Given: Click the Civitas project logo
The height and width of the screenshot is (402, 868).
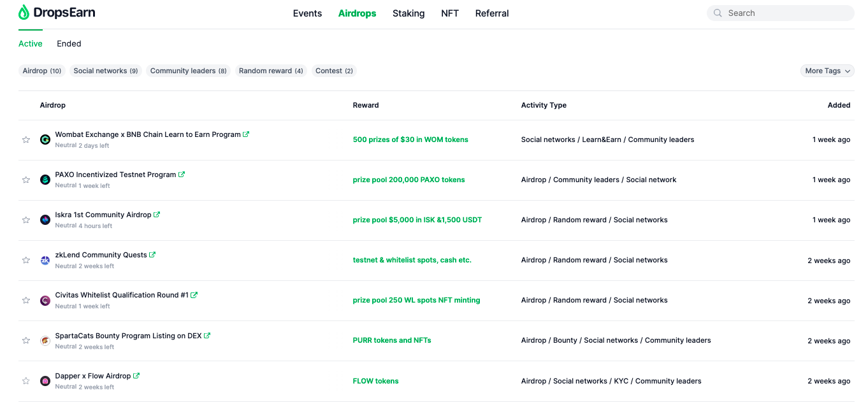Looking at the screenshot, I should click(45, 300).
